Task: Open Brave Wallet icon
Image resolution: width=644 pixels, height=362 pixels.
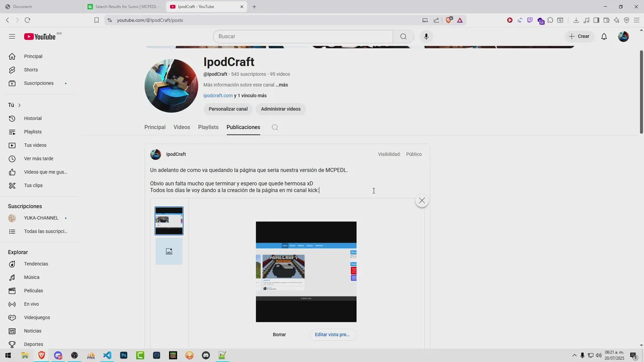Action: pyautogui.click(x=606, y=20)
